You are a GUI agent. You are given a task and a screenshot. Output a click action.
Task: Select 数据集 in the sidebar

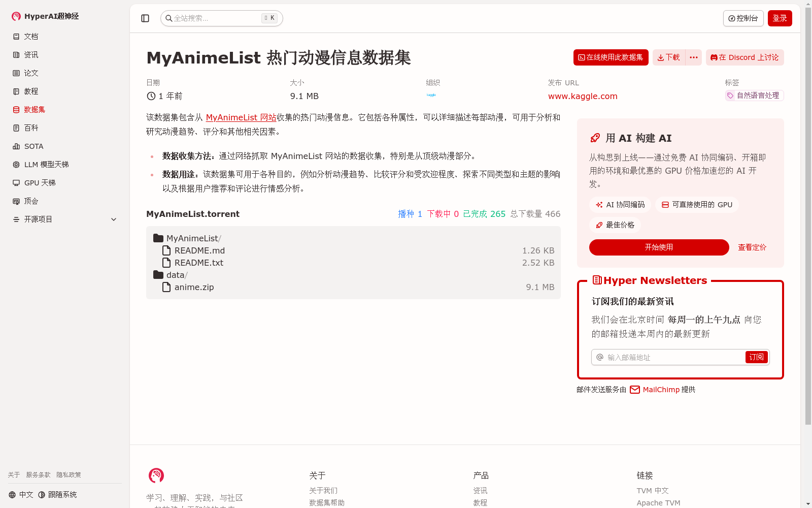[65, 110]
